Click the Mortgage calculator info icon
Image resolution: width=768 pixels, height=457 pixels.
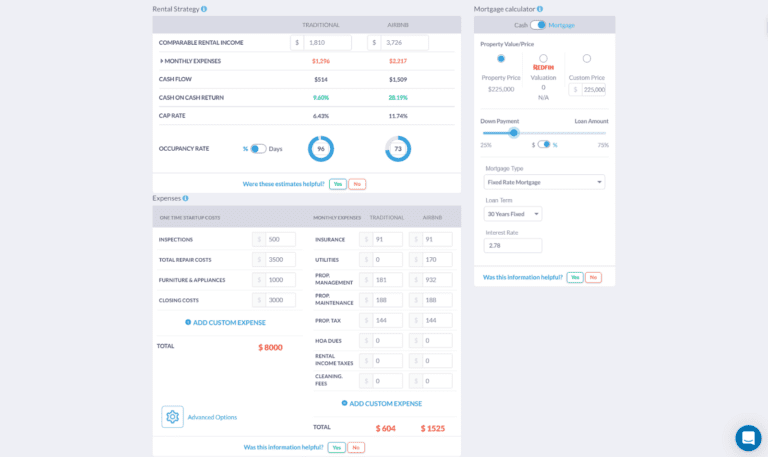539,9
